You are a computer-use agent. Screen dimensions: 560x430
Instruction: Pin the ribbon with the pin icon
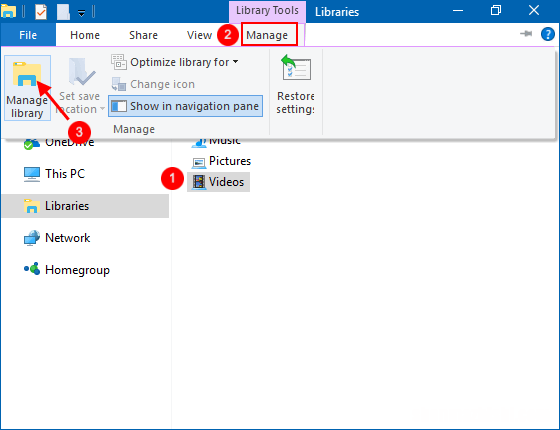click(x=526, y=34)
